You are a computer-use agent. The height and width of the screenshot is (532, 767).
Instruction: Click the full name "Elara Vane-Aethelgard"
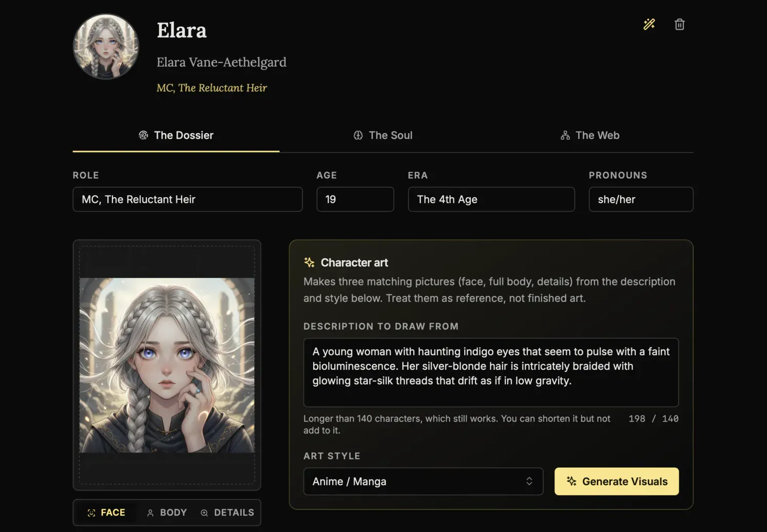221,62
